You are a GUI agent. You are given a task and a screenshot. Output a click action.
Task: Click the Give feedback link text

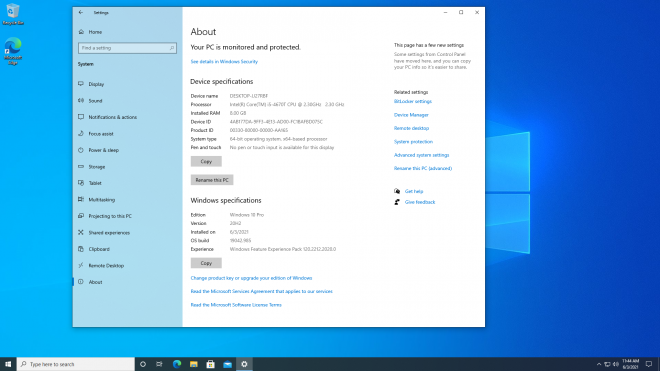(x=420, y=202)
